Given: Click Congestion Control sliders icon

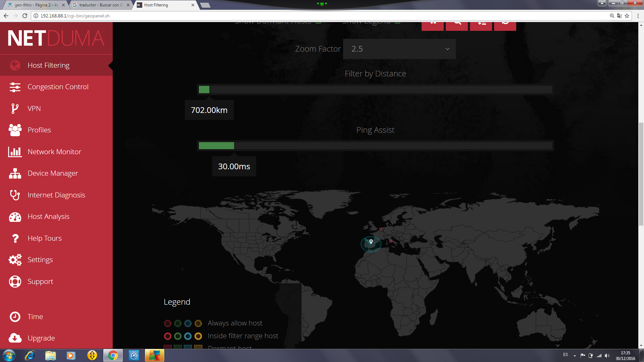Looking at the screenshot, I should coord(15,87).
